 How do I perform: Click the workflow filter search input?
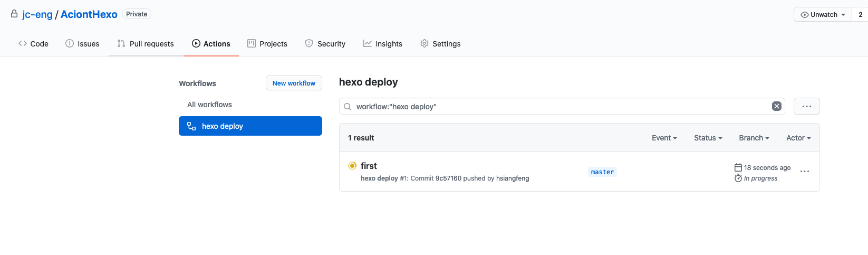(559, 107)
